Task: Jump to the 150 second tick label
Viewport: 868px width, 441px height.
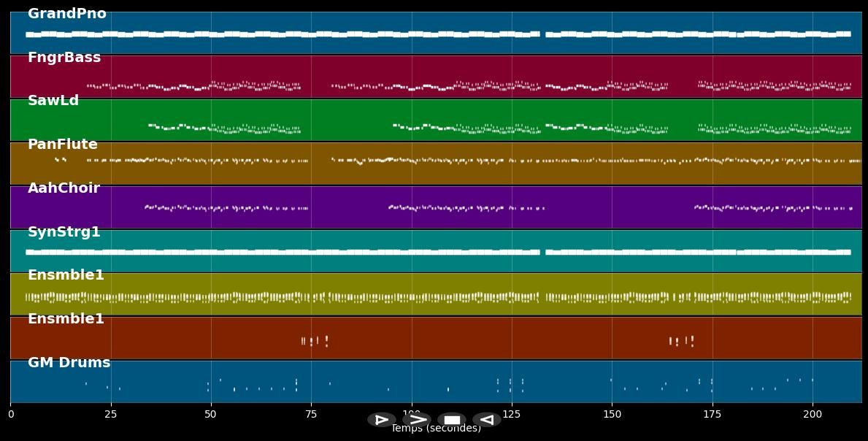Action: pos(612,415)
